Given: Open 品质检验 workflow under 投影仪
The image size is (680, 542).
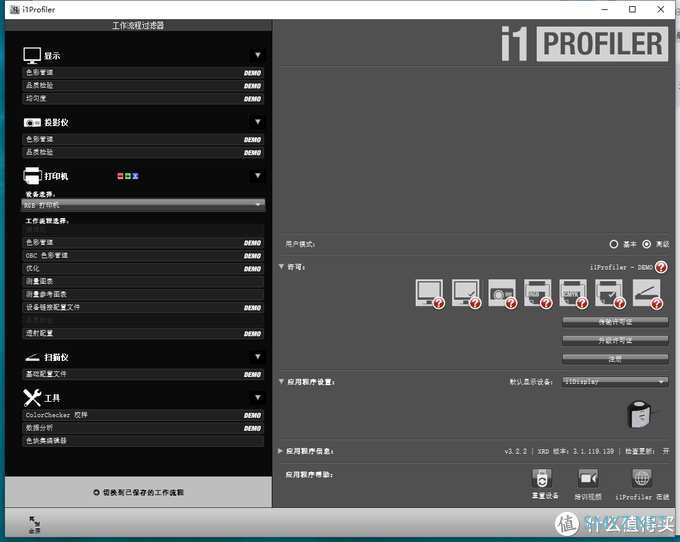Looking at the screenshot, I should tap(143, 153).
